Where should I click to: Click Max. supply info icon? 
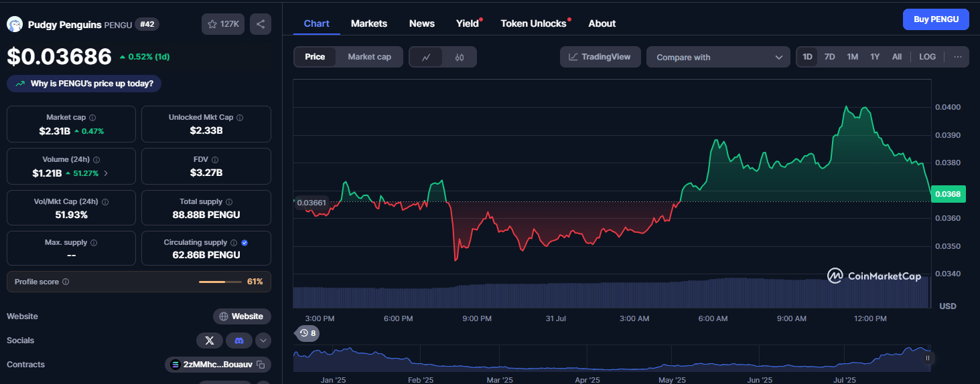tap(94, 243)
